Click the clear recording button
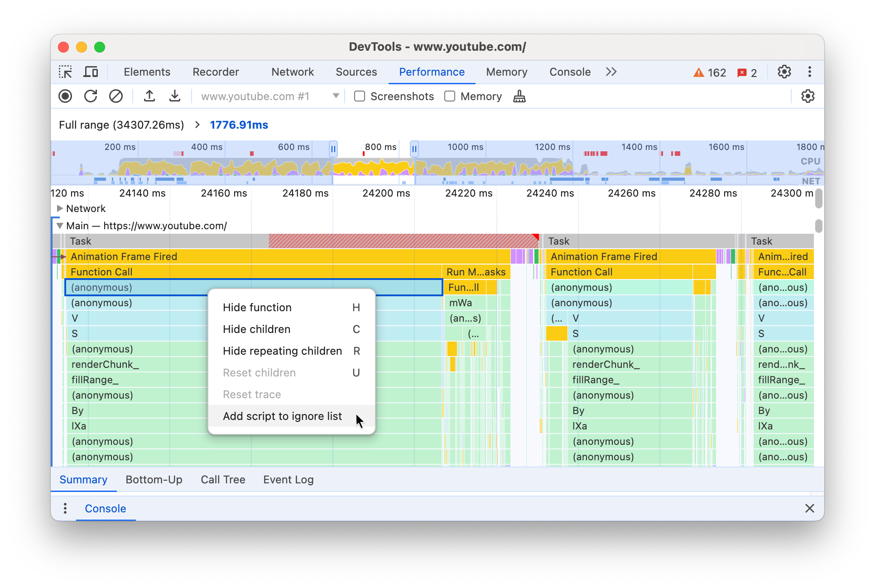The width and height of the screenshot is (875, 588). tap(115, 96)
